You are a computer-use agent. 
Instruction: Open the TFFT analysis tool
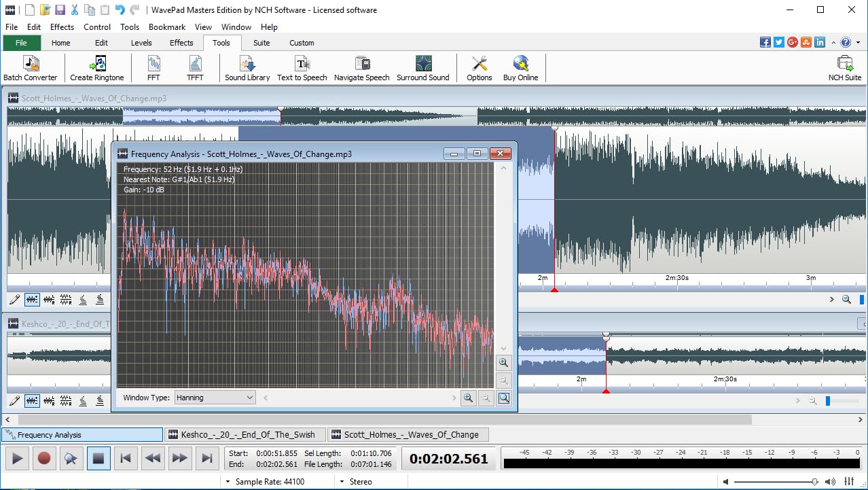click(x=194, y=67)
